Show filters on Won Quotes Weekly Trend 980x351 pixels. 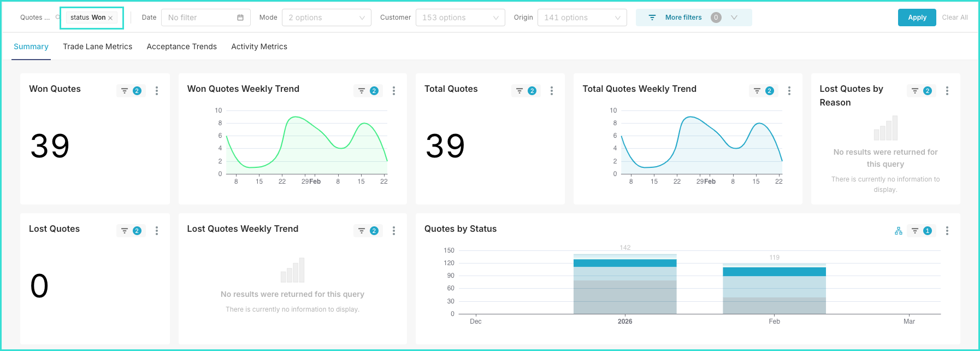362,91
